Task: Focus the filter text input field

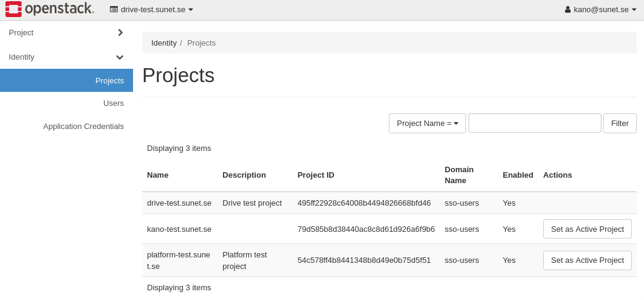Action: click(x=535, y=123)
